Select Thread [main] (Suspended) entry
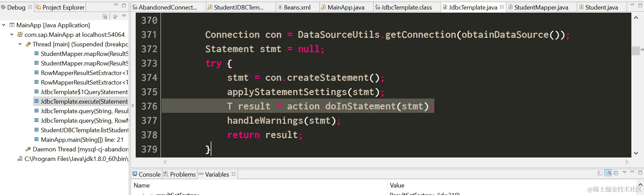 (77, 44)
